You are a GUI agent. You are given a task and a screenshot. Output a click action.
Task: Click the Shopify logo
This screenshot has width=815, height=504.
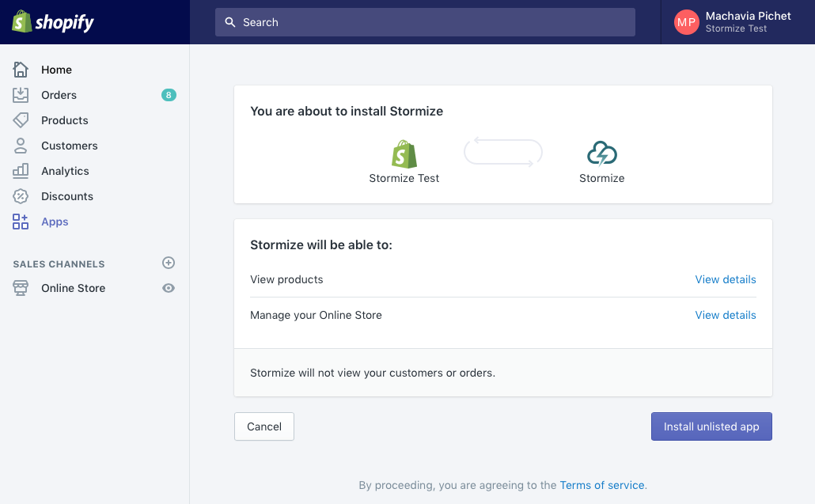click(x=52, y=22)
